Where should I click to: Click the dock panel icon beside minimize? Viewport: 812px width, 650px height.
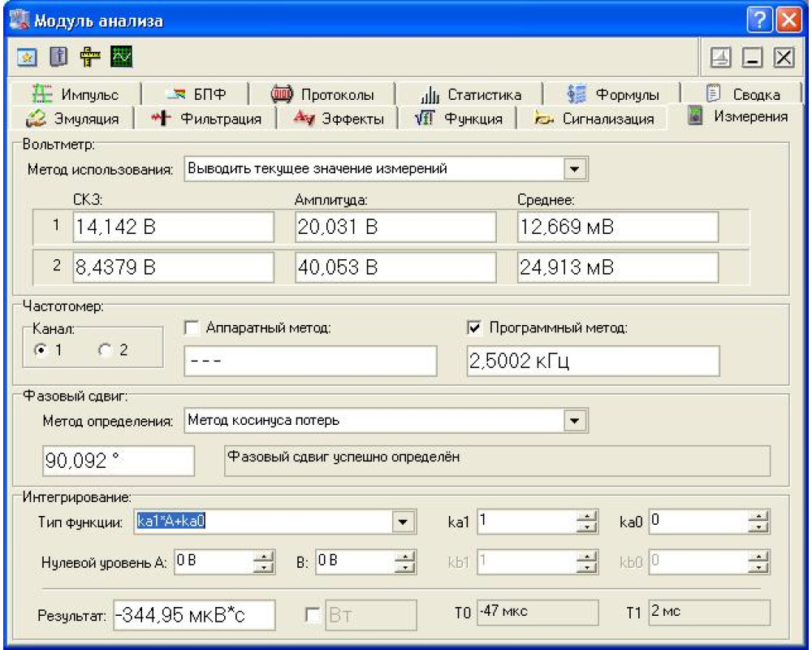720,58
